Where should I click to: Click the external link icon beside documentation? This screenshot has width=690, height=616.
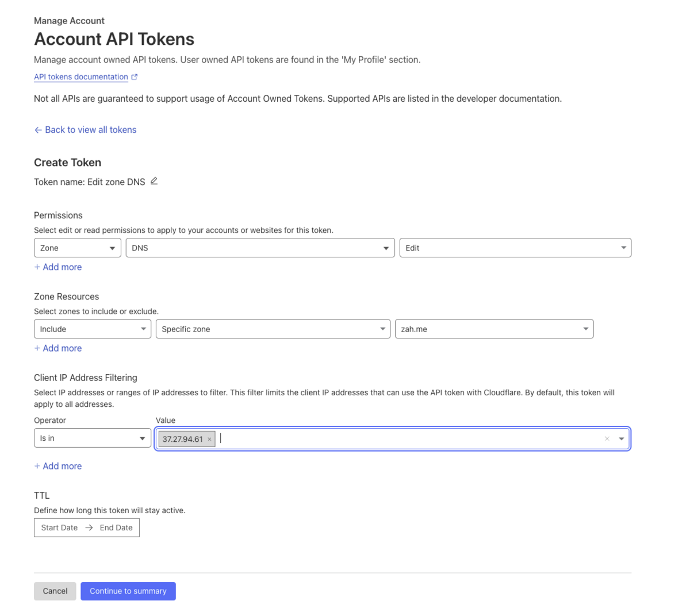pos(135,76)
